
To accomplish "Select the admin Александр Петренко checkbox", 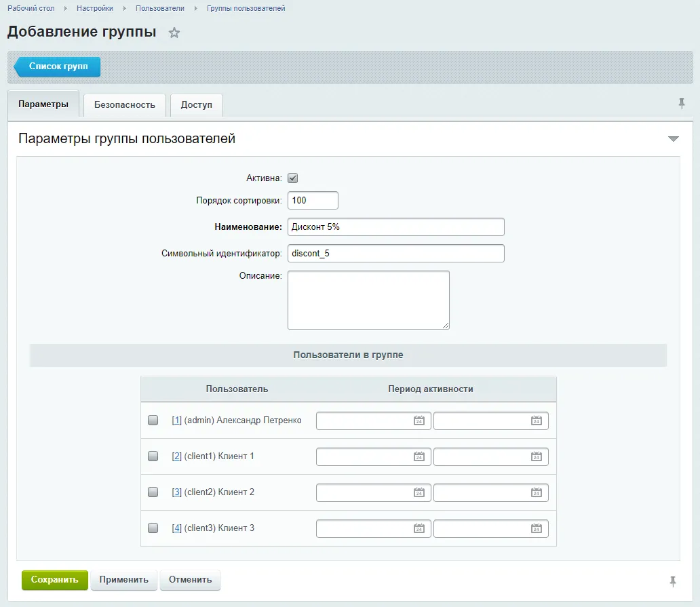I will 153,420.
